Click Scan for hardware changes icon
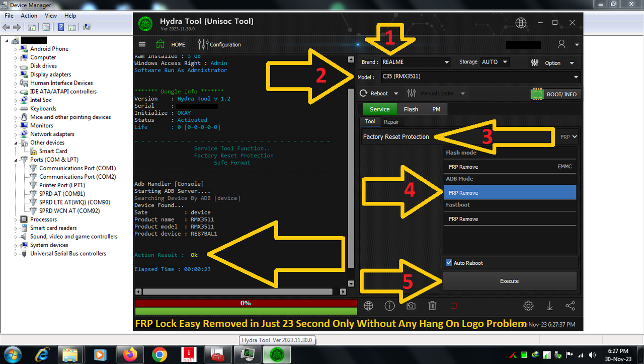Image resolution: width=644 pixels, height=364 pixels. click(x=87, y=27)
